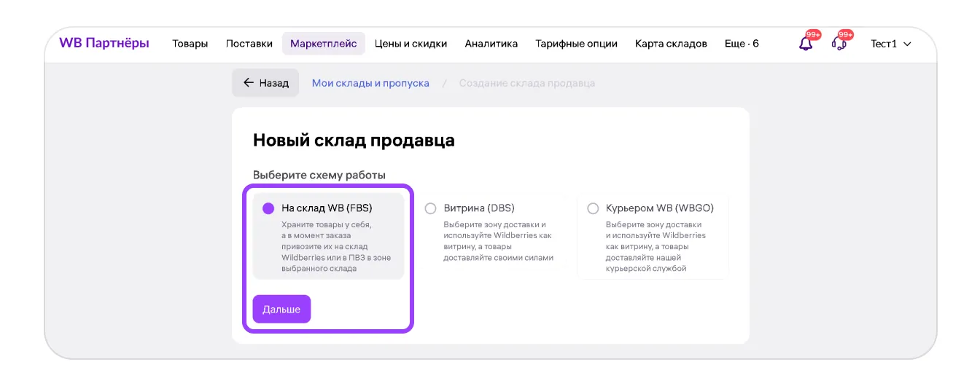Switch to Маркетплейс section
Image resolution: width=980 pixels, height=386 pixels.
tap(323, 44)
